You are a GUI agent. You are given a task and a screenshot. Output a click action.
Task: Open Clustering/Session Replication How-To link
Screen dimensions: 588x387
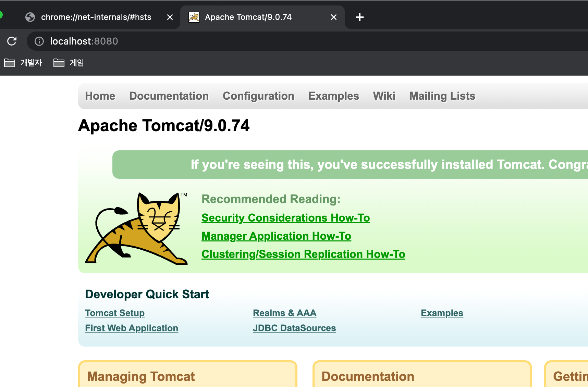click(x=303, y=254)
